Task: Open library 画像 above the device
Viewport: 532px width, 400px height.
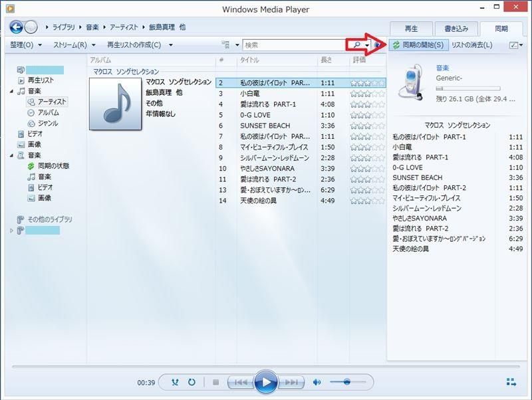Action: pyautogui.click(x=35, y=145)
